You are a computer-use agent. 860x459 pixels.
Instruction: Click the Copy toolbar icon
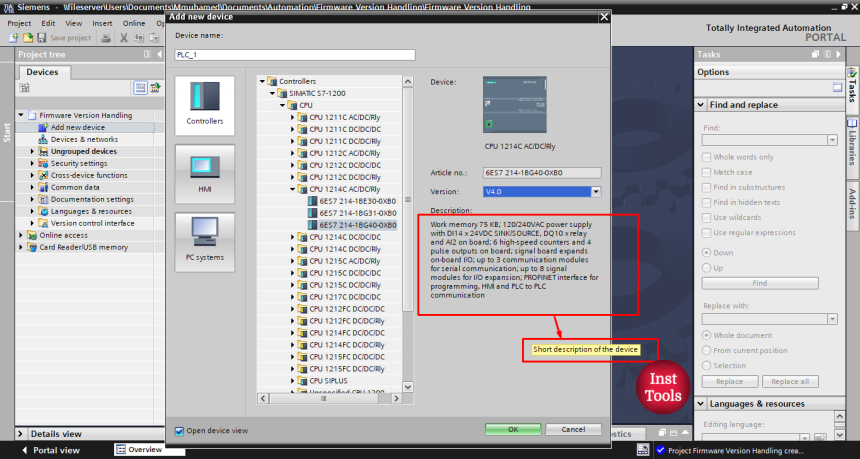(x=139, y=38)
